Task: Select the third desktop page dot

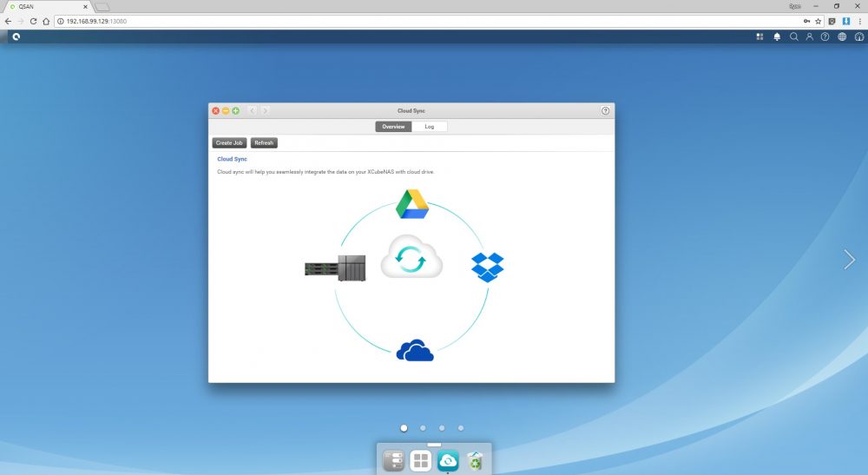Action: 442,428
